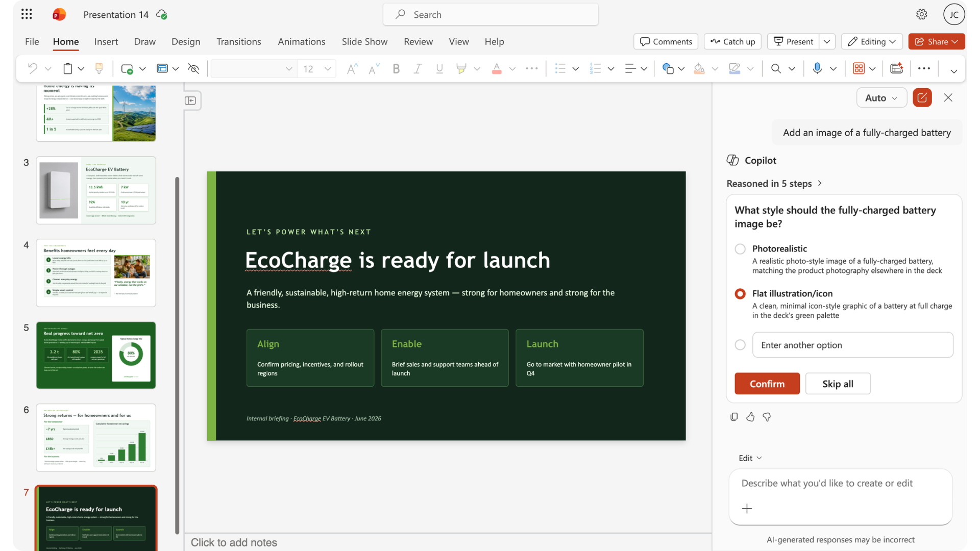The width and height of the screenshot is (980, 551).
Task: Open the paste options dropdown arrow
Action: point(81,69)
